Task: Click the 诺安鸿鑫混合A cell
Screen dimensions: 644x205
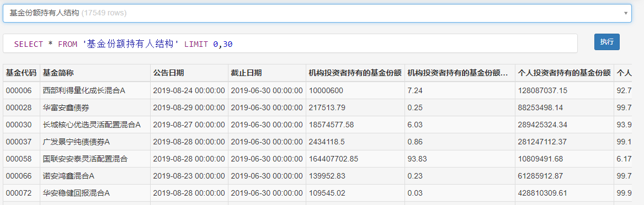Action: pyautogui.click(x=95, y=176)
